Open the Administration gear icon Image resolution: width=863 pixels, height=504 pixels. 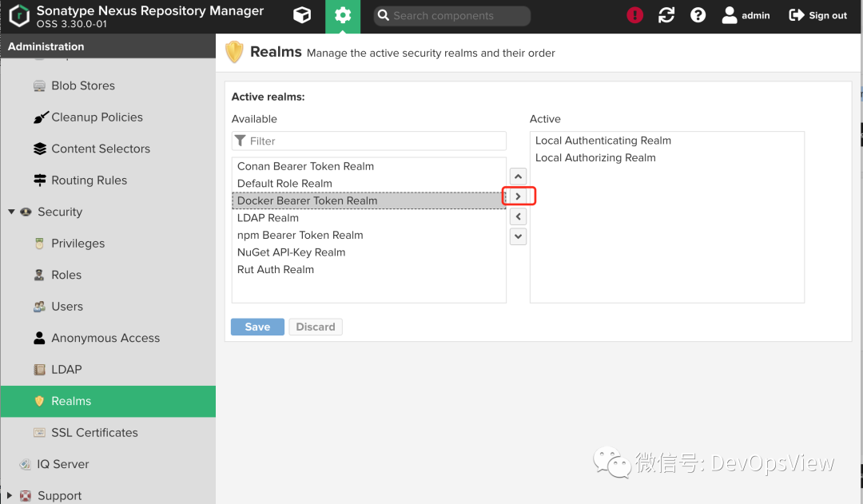tap(342, 15)
